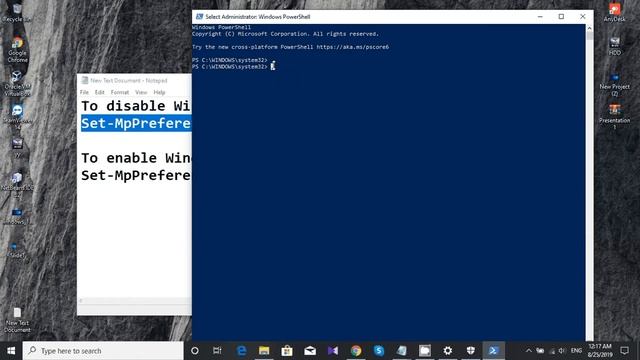Image resolution: width=640 pixels, height=360 pixels.
Task: Open Skype from the taskbar
Action: click(379, 351)
